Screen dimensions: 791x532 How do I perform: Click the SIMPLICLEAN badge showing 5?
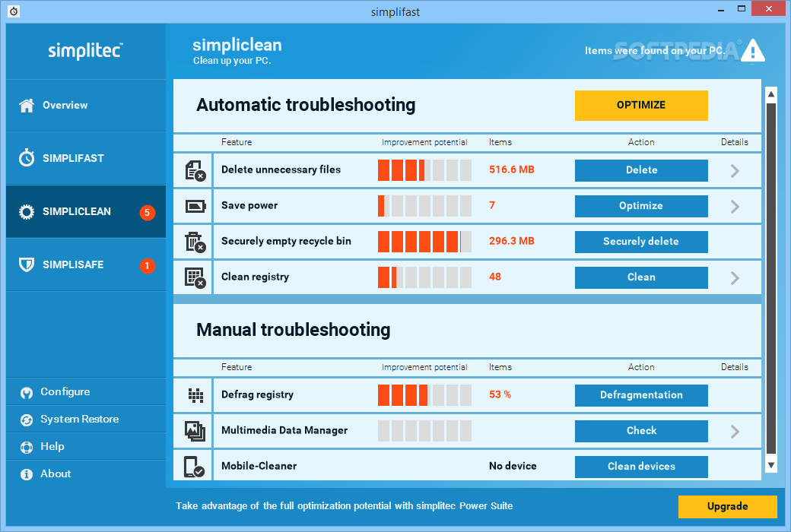point(148,212)
